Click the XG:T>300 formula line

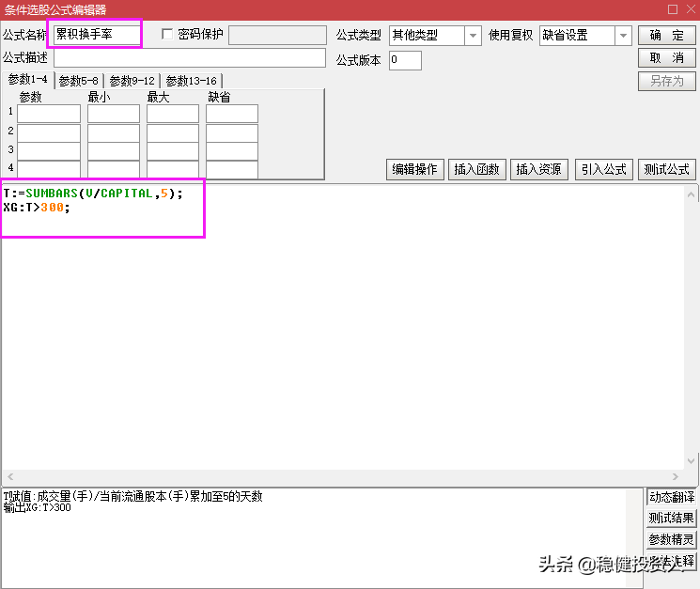click(37, 208)
